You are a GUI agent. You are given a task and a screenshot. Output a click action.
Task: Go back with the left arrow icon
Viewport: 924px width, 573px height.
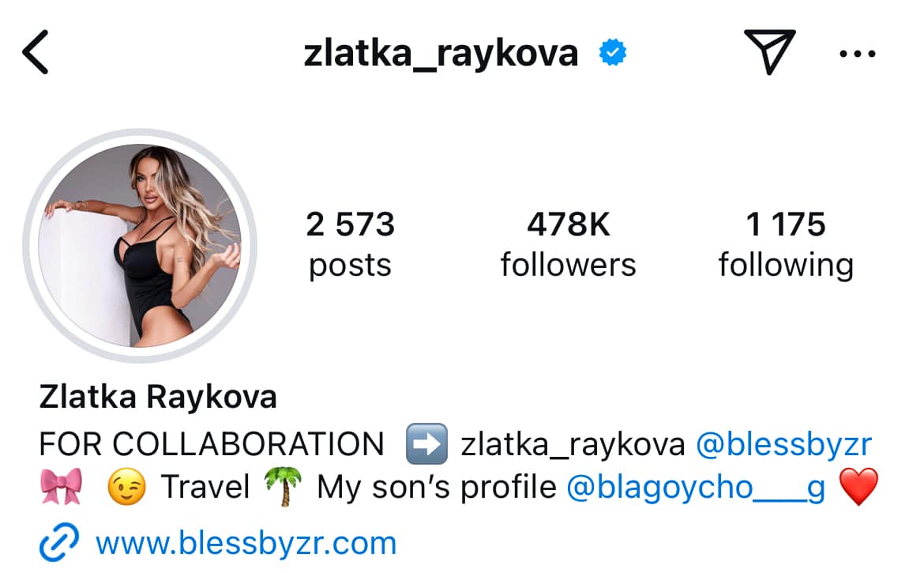[36, 52]
